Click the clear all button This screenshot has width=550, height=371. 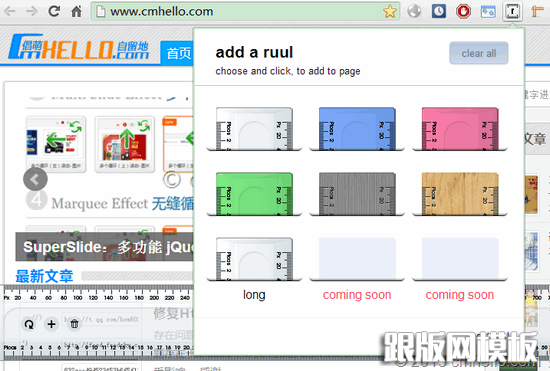[479, 53]
